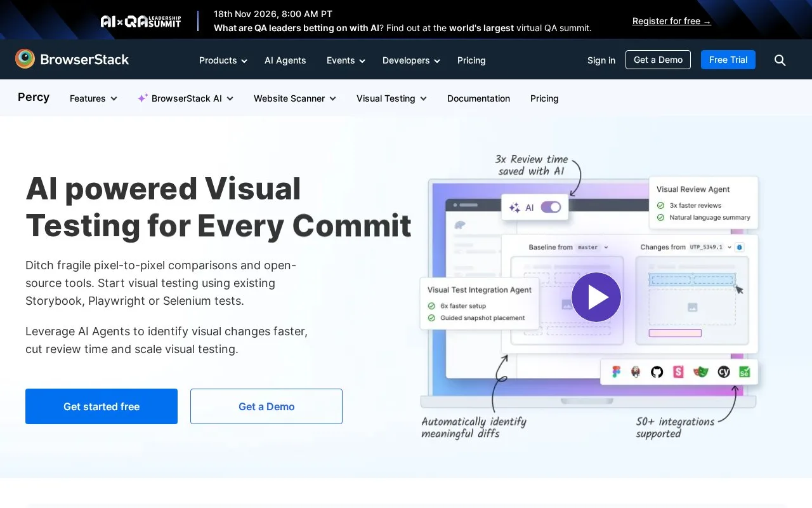This screenshot has width=812, height=508.
Task: Open the search magnifier icon
Action: pos(780,60)
